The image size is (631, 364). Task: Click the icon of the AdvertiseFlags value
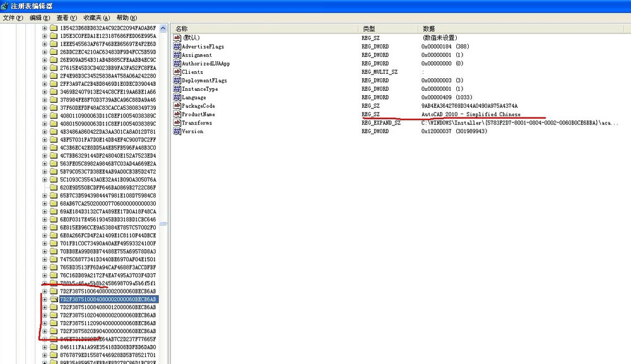pyautogui.click(x=177, y=46)
